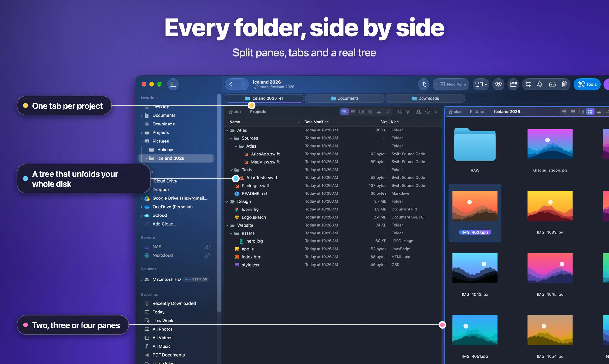Viewport: 609px width, 364px height.
Task: Click the inbox tray icon
Action: [x=552, y=84]
